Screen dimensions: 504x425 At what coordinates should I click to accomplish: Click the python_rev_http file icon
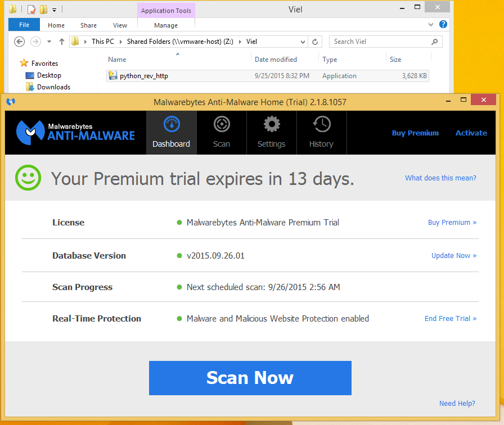(113, 75)
